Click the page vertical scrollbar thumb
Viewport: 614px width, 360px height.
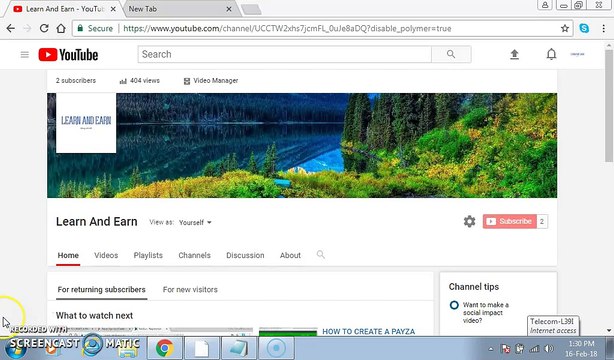pyautogui.click(x=609, y=106)
